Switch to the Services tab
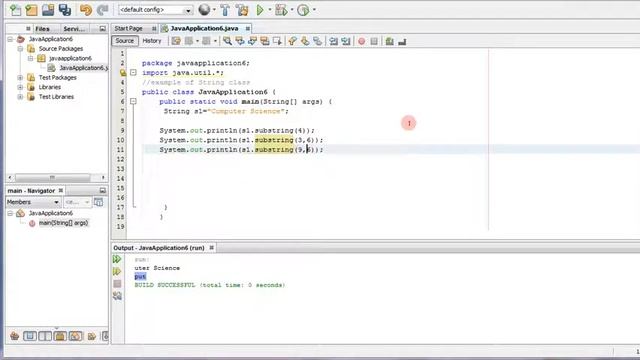The width and height of the screenshot is (640, 360). pos(74,29)
